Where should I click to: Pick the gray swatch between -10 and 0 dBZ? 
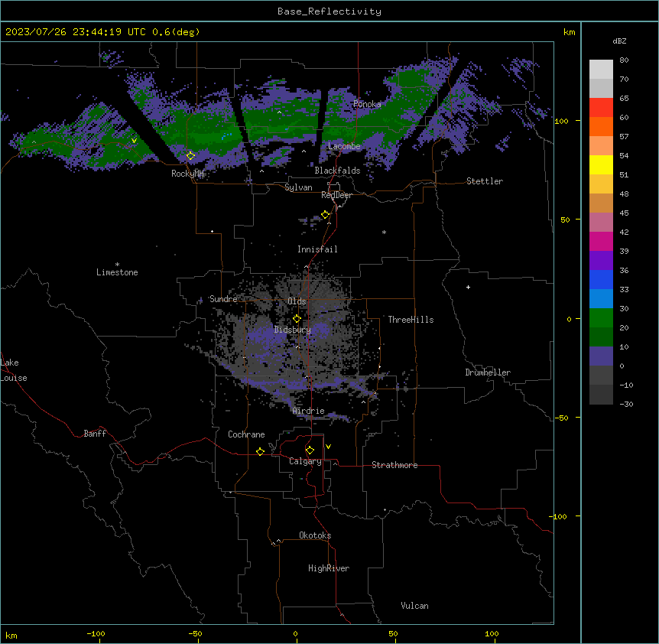click(601, 376)
